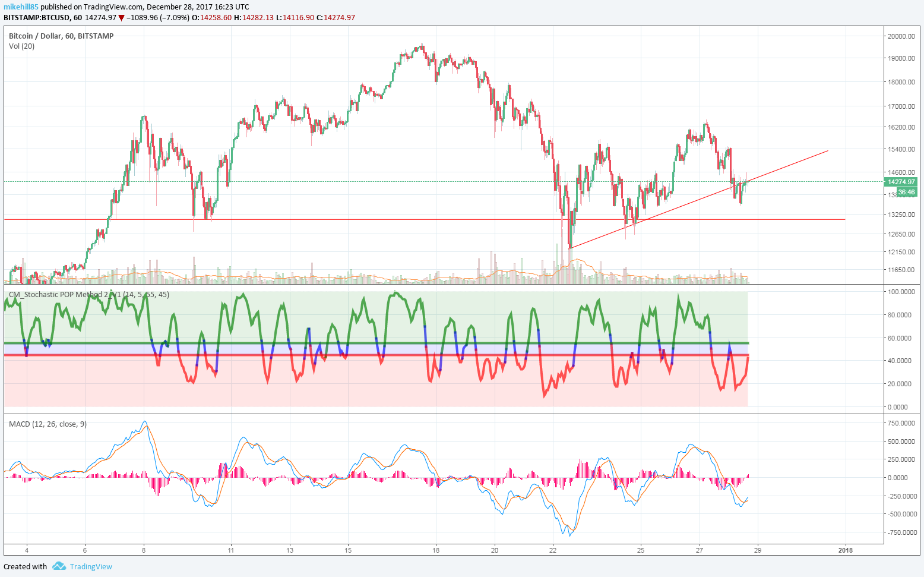924x577 pixels.
Task: Click the 17000.00 price axis label
Action: tap(901, 106)
